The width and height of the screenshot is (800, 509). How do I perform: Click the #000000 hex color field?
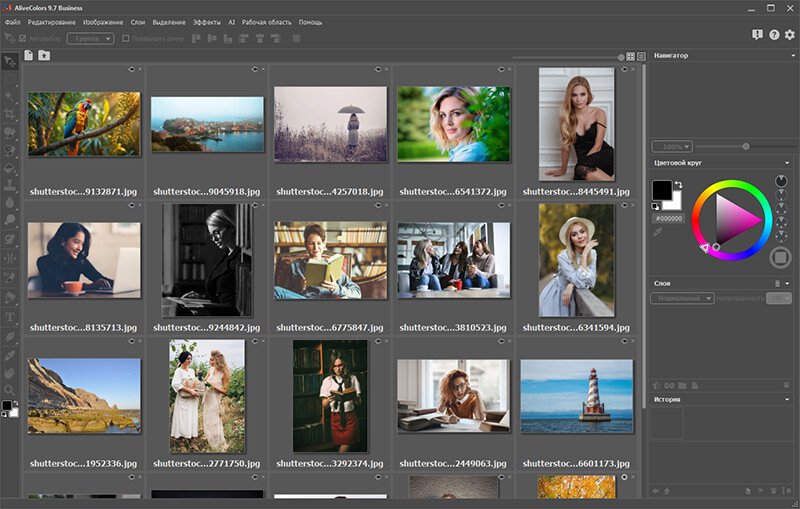point(667,217)
